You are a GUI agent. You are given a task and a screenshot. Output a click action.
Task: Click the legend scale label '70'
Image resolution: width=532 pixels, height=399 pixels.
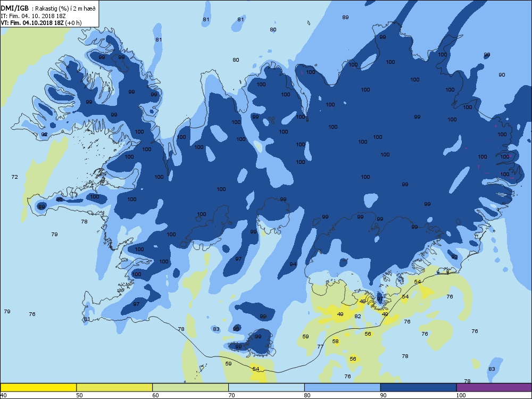tap(231, 395)
